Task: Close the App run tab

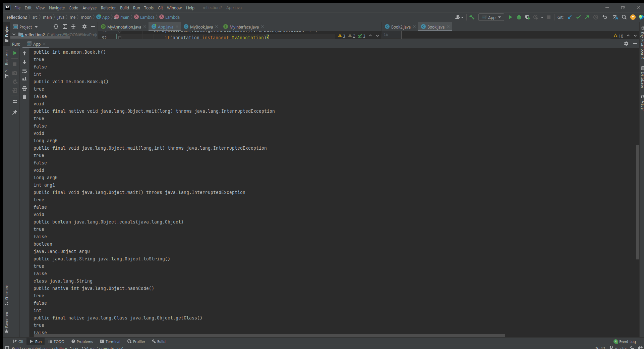Action: [44, 44]
